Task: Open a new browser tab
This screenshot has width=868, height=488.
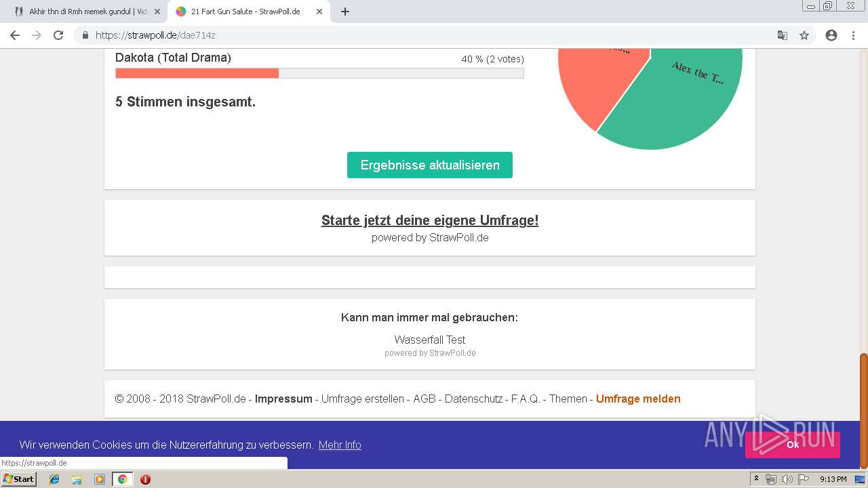Action: pos(345,12)
